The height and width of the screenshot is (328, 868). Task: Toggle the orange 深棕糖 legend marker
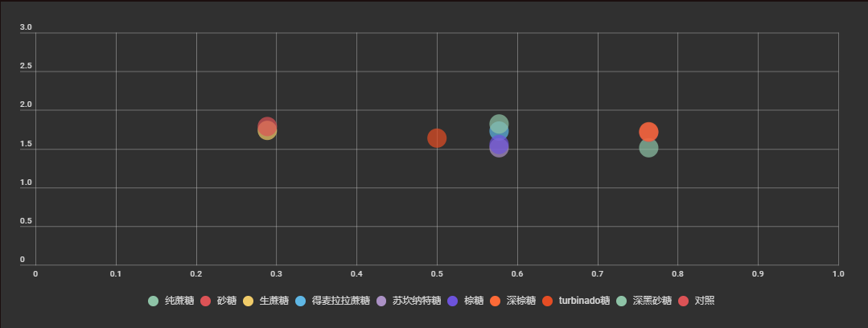pyautogui.click(x=495, y=301)
